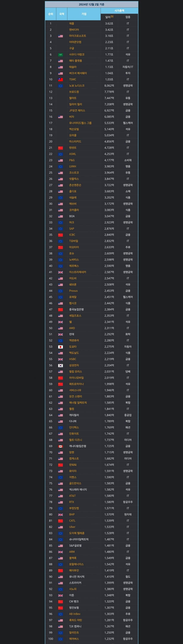
Task: Click the South Korea flag beside 삼성전자
Action: [60, 366]
